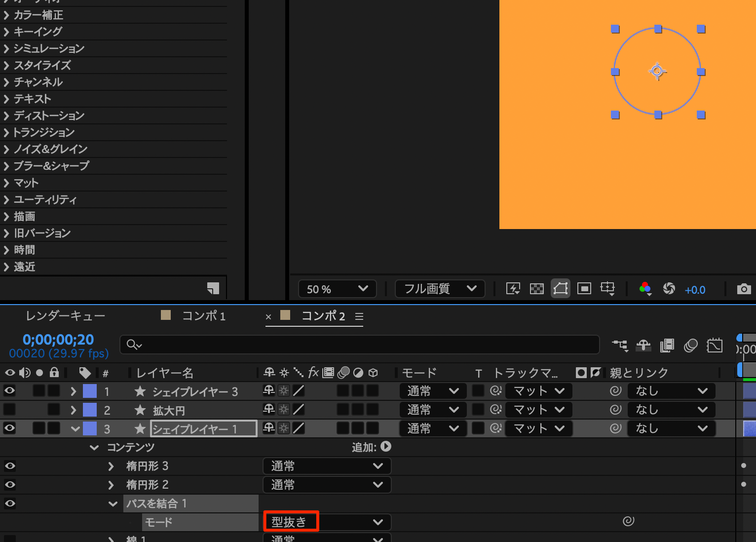Switch to the コンポ 1 tab
Screen dimensions: 756x542
[x=203, y=316]
